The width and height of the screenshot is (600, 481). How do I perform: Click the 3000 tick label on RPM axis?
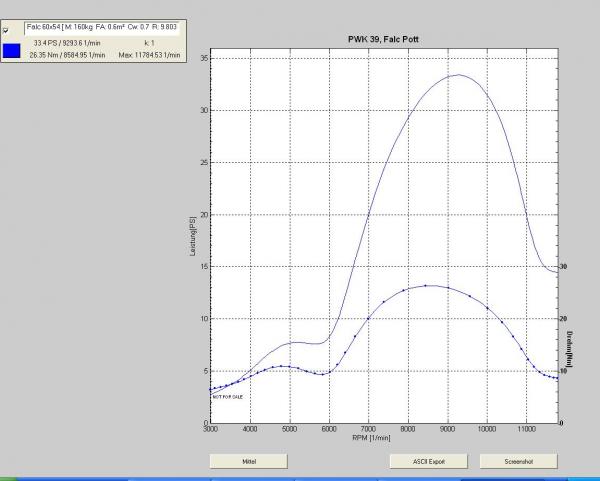[x=210, y=429]
